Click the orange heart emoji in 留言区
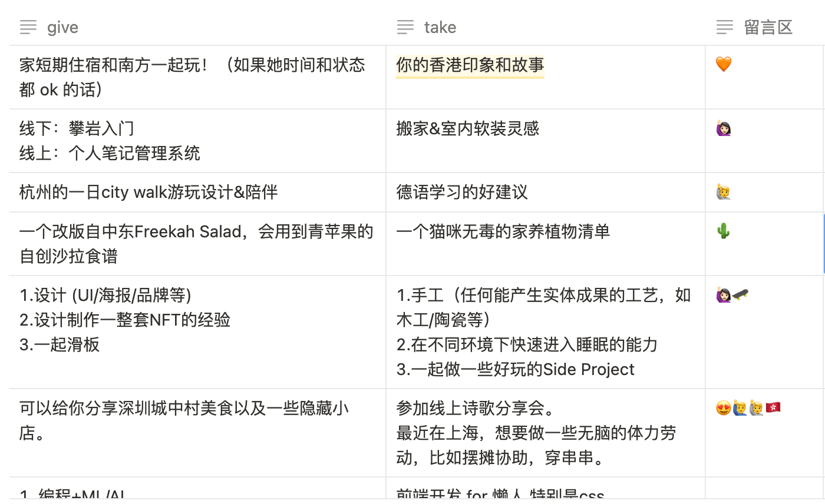825x504 pixels. coord(724,64)
